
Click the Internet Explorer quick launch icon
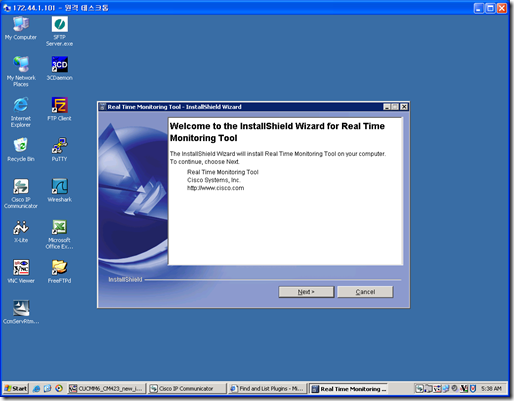tap(37, 389)
